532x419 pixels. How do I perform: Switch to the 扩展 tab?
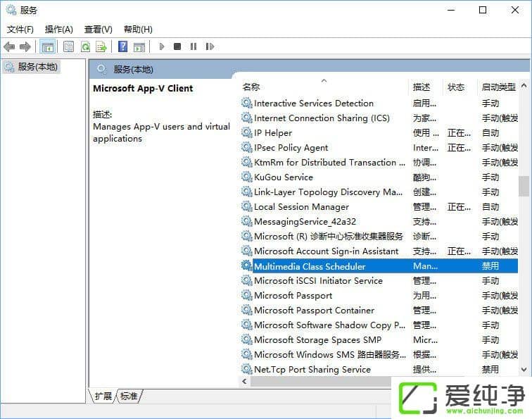103,396
